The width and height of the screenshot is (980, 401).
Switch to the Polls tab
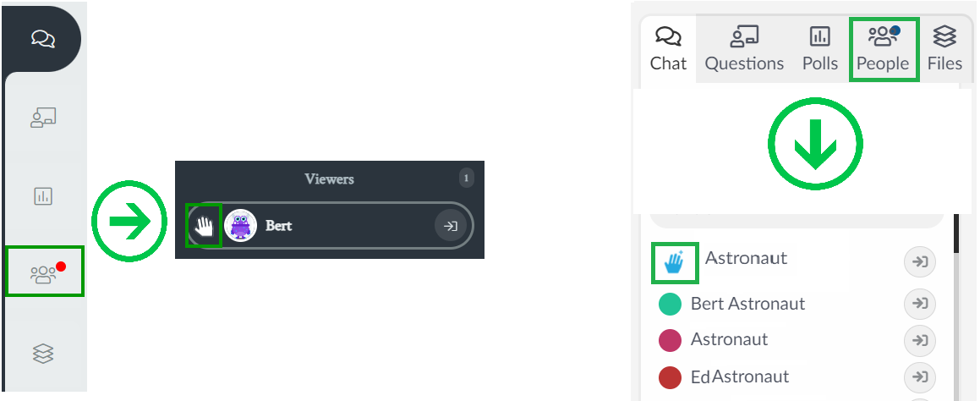click(820, 49)
